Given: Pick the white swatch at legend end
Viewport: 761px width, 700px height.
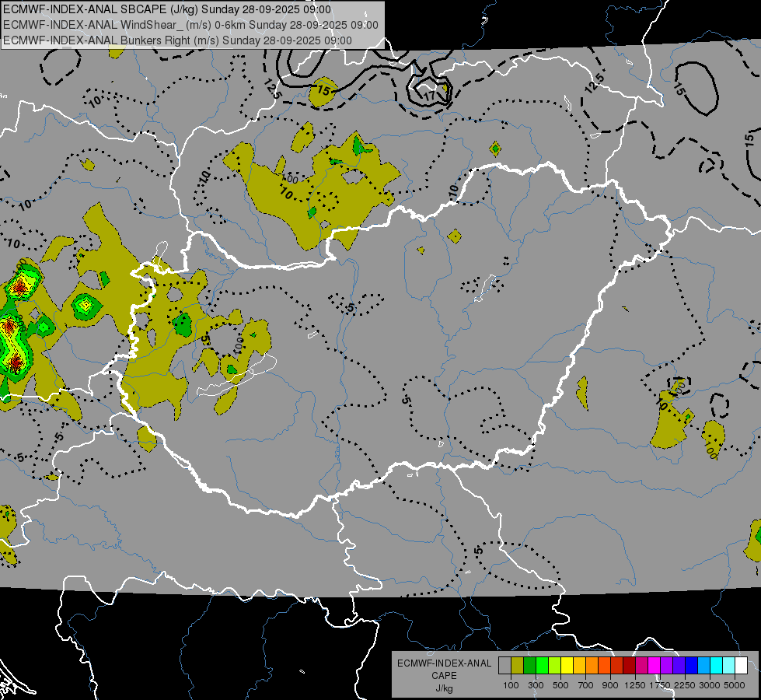Looking at the screenshot, I should [741, 665].
